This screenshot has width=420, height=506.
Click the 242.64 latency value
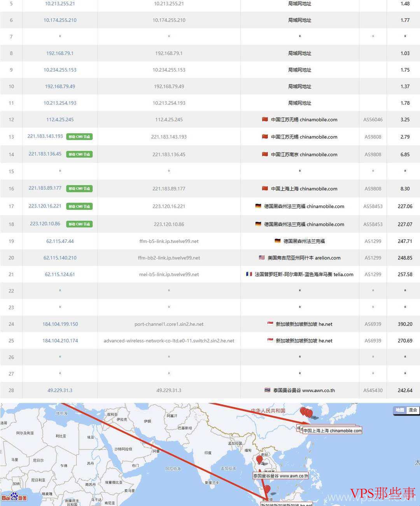click(405, 390)
